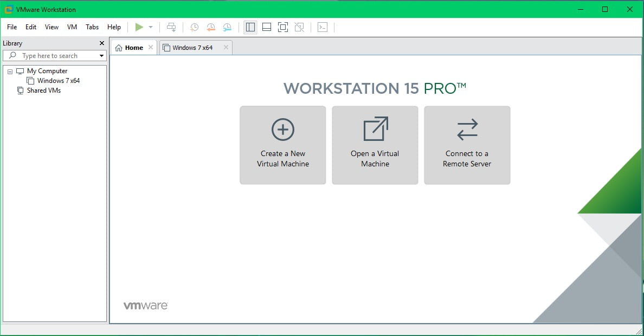Take a snapshot using the clock-plus icon
The width and height of the screenshot is (644, 336).
click(194, 27)
